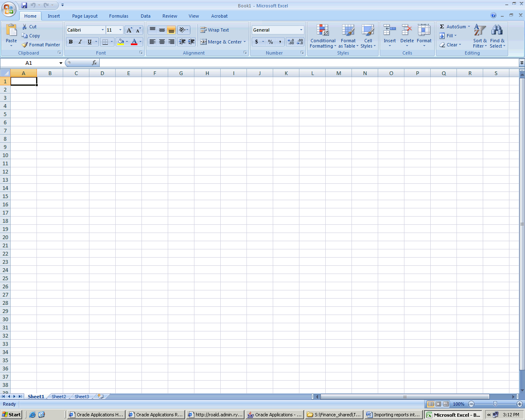
Task: Select column D header
Action: coord(102,73)
